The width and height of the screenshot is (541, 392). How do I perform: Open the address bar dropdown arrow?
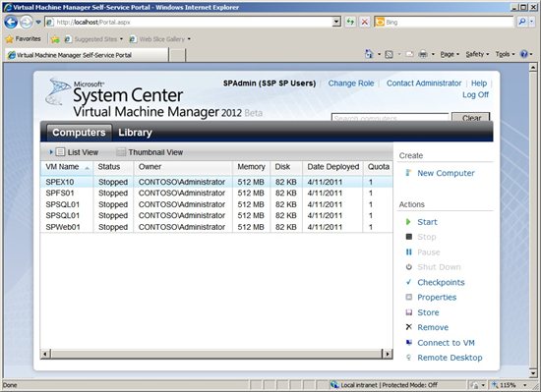[x=336, y=22]
